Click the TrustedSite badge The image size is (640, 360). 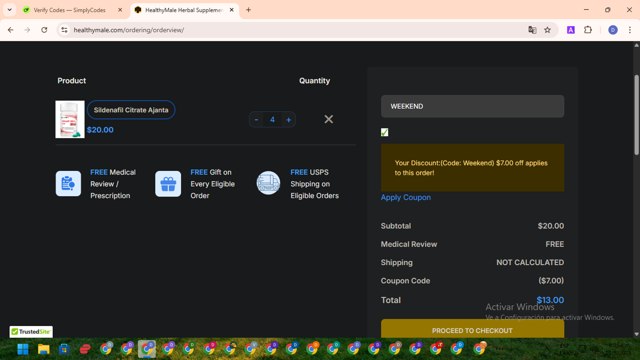(x=31, y=331)
